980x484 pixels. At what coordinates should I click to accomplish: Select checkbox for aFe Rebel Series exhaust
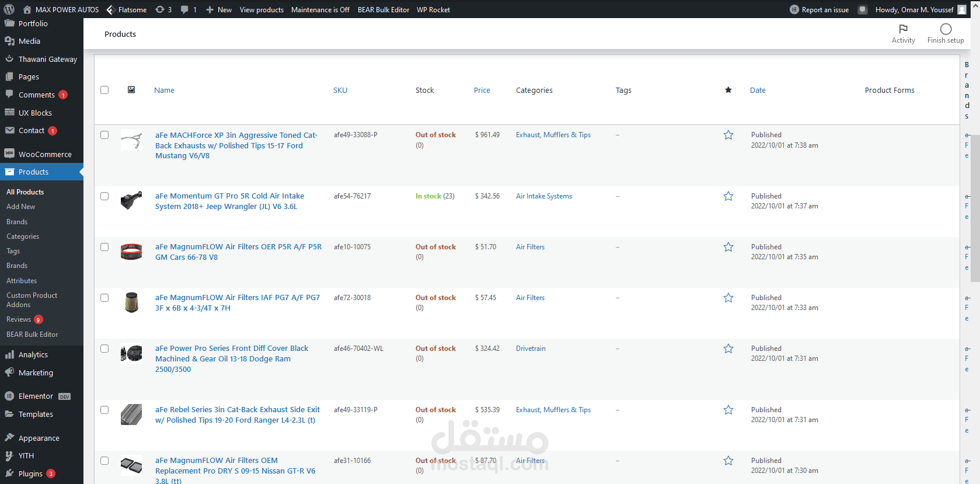pyautogui.click(x=104, y=410)
